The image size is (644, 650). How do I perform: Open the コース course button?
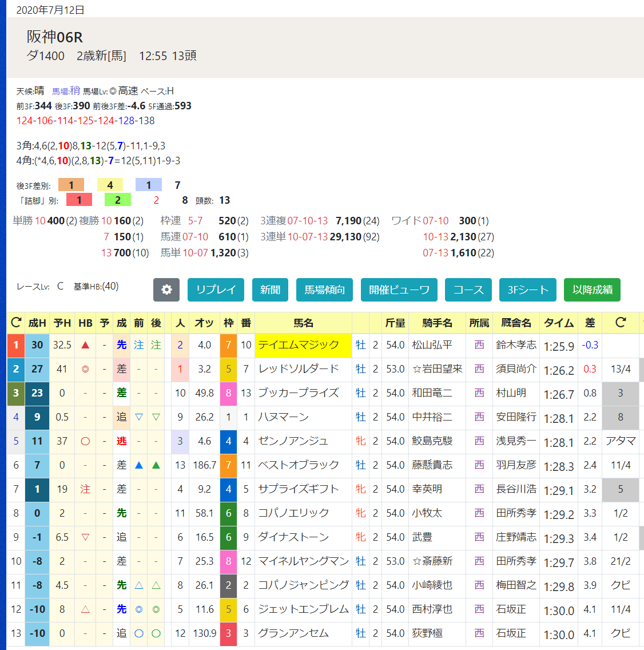468,290
